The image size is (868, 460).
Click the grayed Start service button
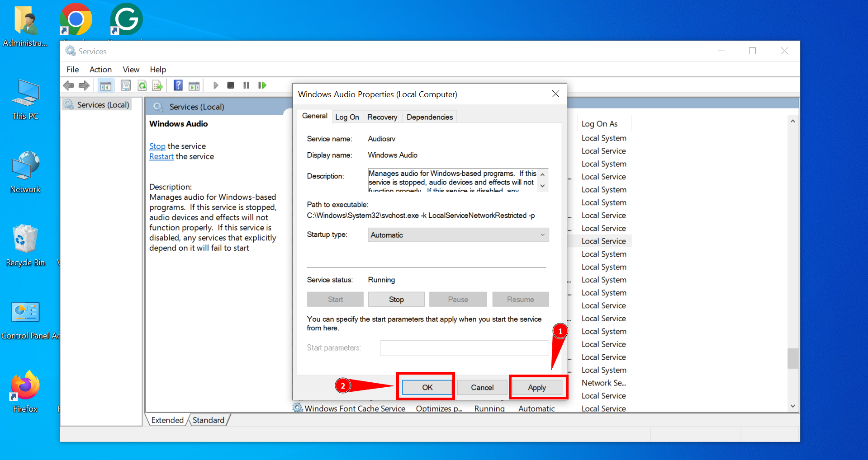pyautogui.click(x=335, y=299)
